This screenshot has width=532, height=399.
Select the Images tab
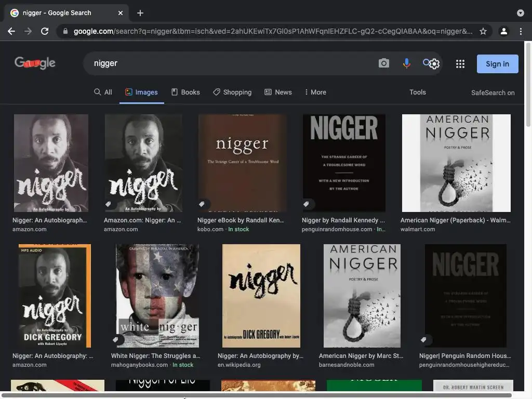click(x=141, y=92)
